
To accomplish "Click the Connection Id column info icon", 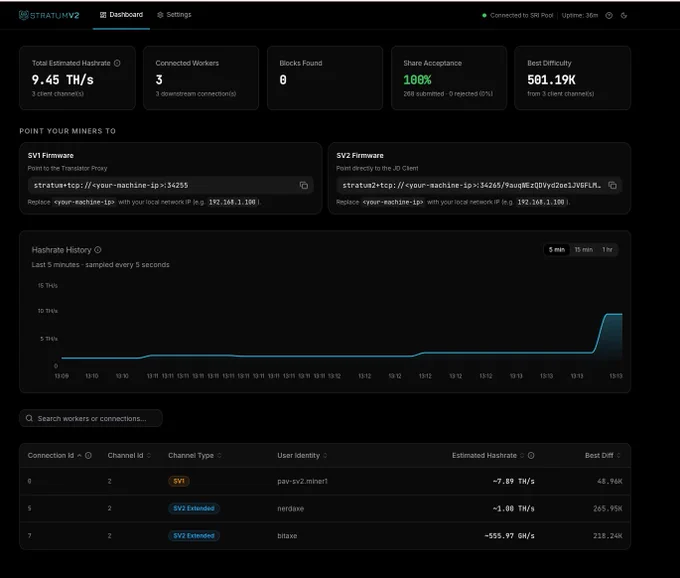I will coord(88,455).
